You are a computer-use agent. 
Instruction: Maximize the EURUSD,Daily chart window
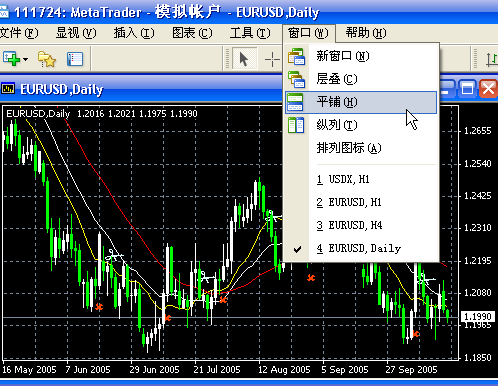point(467,89)
